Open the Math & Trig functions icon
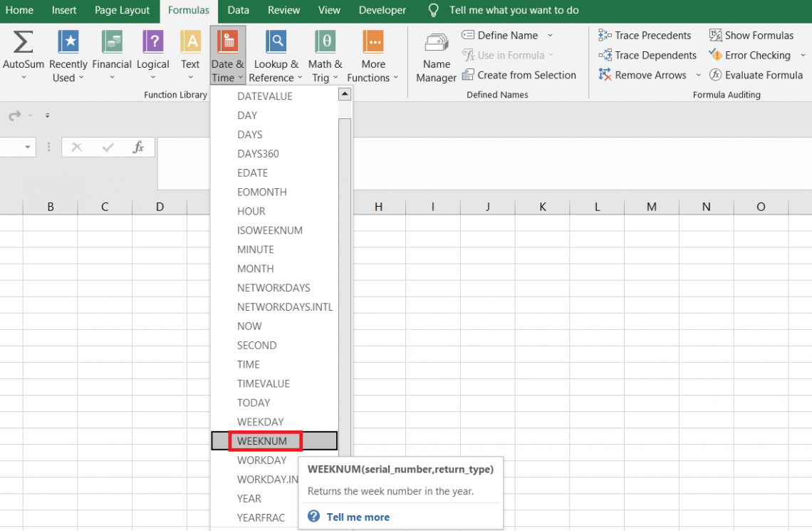Viewport: 812px width, 531px height. click(x=325, y=43)
